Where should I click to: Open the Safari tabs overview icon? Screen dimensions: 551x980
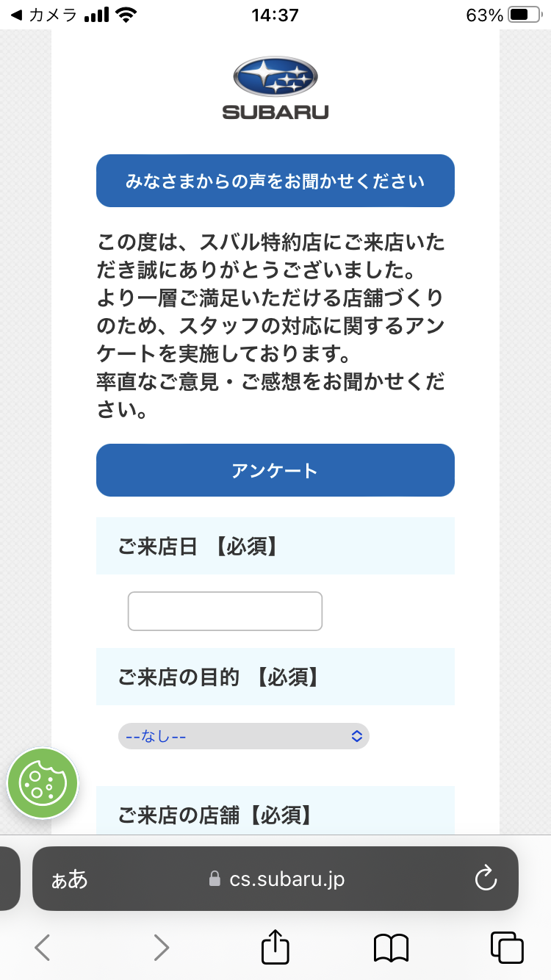(506, 947)
